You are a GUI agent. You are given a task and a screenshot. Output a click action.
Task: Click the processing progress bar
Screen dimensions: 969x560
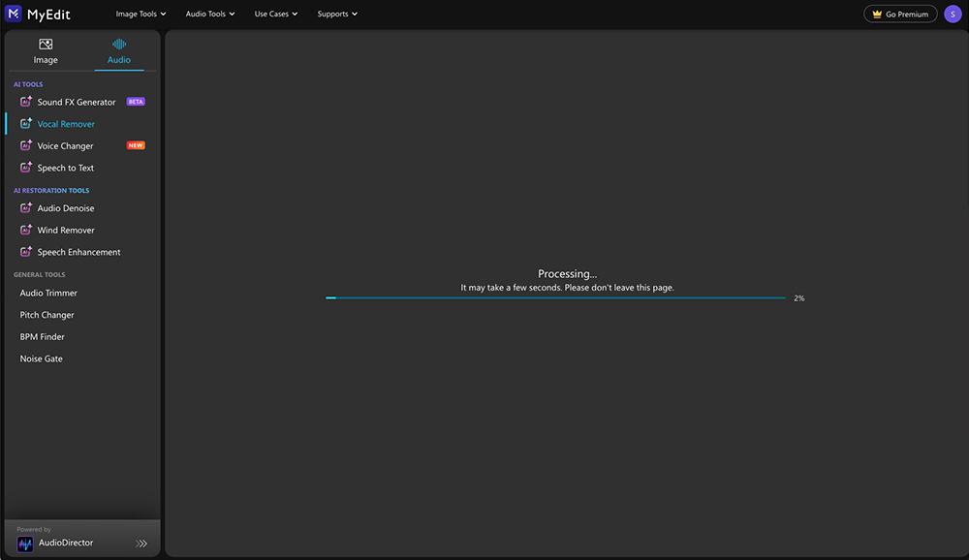(555, 298)
